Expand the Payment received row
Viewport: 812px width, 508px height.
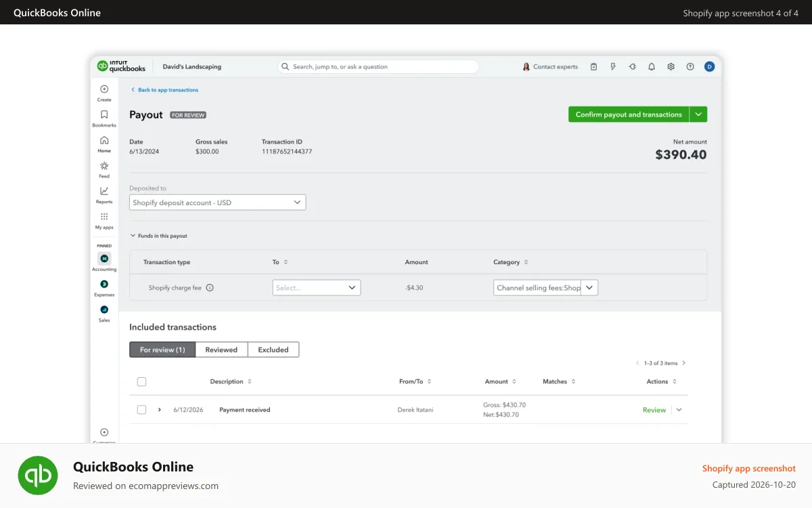click(160, 410)
